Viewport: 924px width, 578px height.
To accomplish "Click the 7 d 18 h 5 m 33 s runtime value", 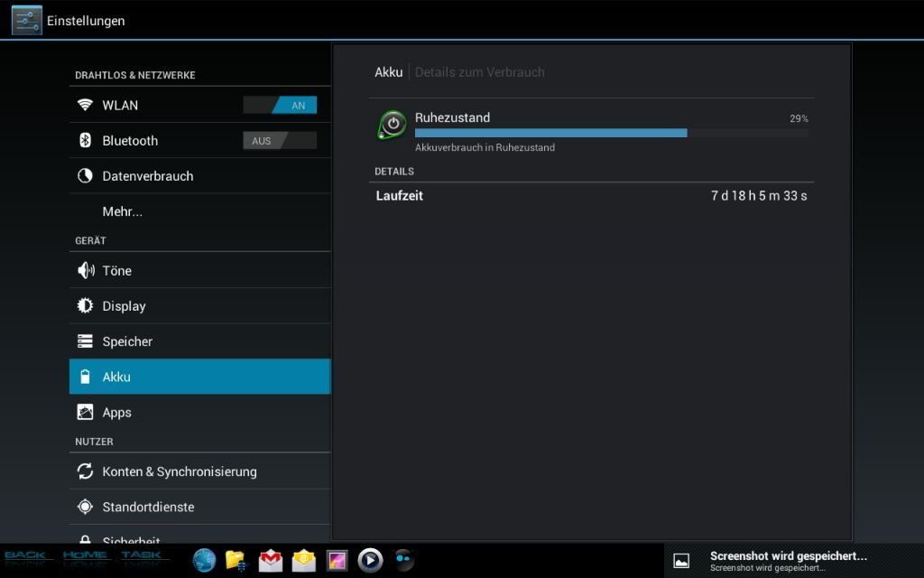I will click(759, 196).
